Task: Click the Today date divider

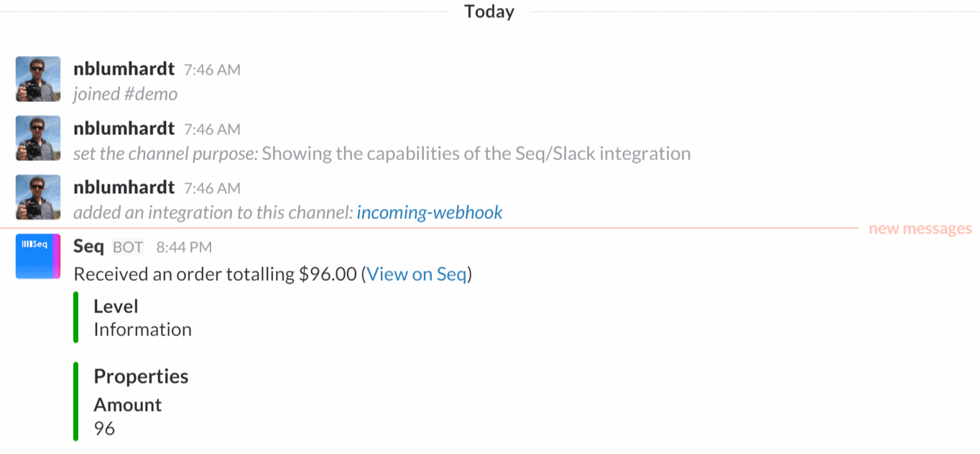Action: [489, 12]
